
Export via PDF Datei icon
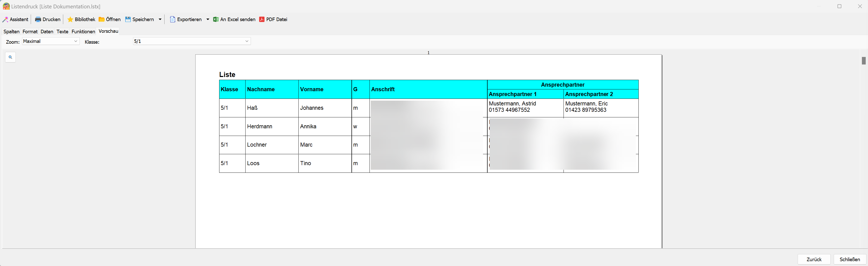click(262, 20)
